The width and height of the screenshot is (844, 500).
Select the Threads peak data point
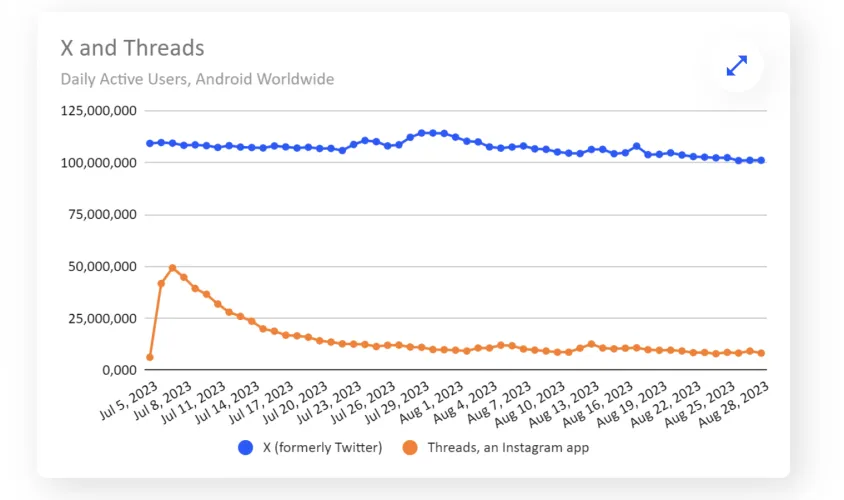(x=173, y=268)
